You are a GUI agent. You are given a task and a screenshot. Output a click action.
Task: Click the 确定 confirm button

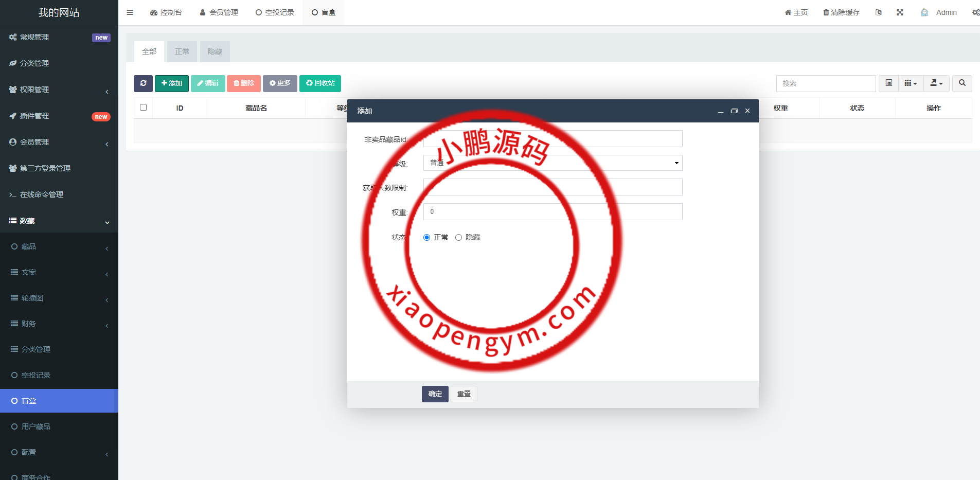[x=435, y=394]
